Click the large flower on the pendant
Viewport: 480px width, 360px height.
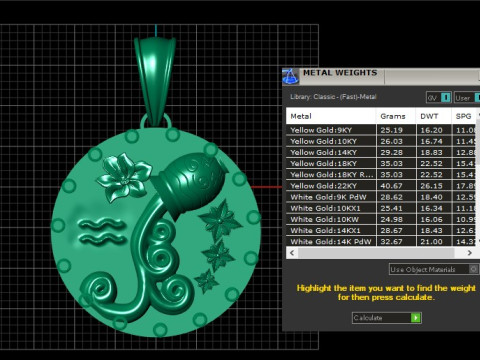124,177
